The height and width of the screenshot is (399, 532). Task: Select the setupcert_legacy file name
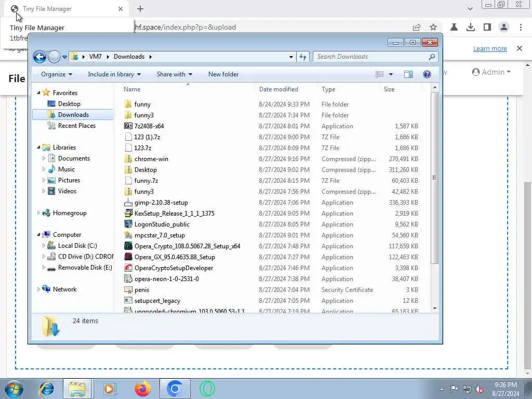click(157, 301)
